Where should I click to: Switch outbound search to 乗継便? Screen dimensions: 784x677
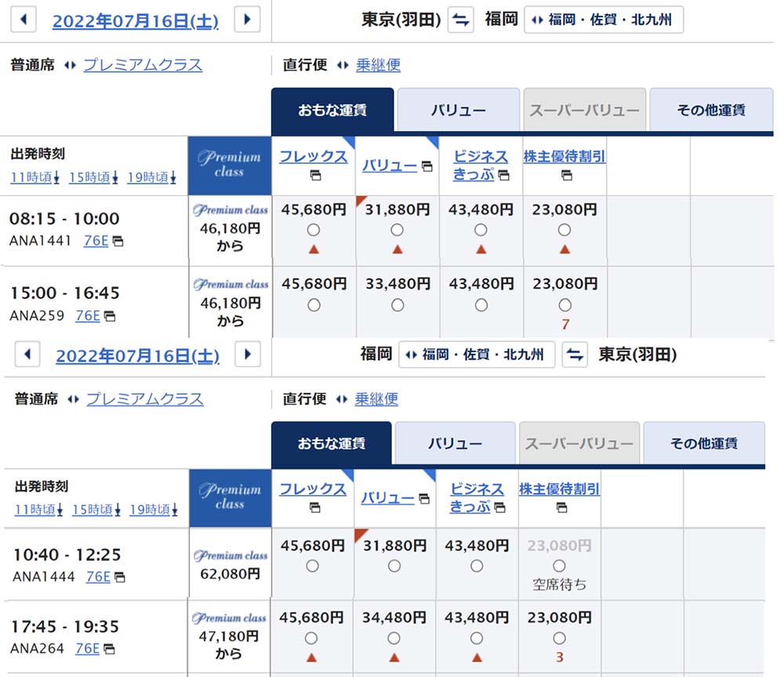(378, 65)
